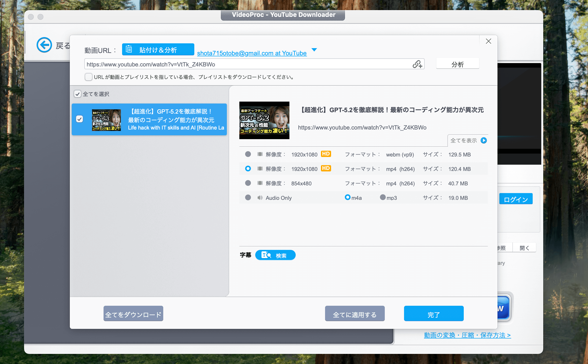The image size is (588, 364).
Task: Click the 貼付け＆分析 clipboard paste icon
Action: (x=129, y=50)
